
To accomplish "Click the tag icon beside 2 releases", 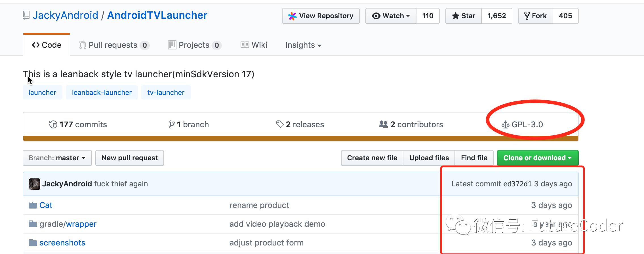I will click(x=280, y=124).
